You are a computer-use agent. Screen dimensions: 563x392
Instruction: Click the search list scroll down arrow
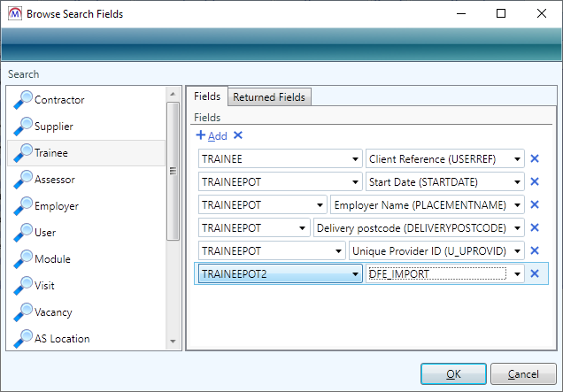click(174, 341)
